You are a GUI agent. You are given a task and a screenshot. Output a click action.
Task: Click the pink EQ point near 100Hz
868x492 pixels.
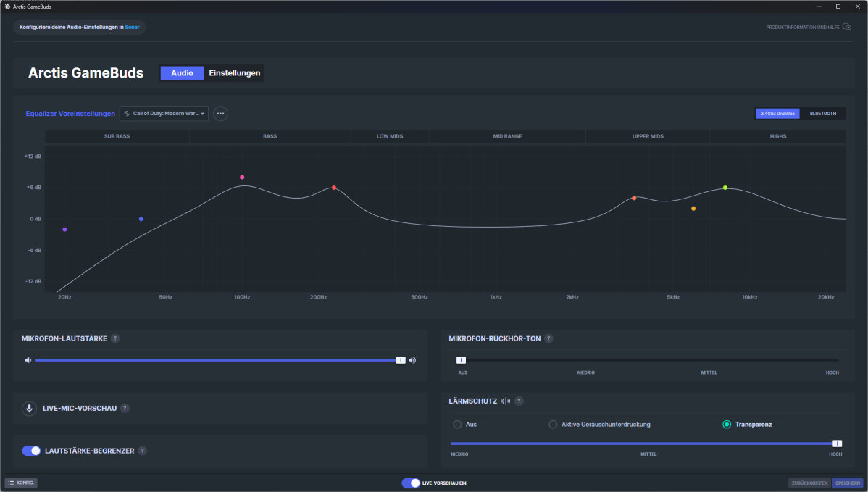(x=242, y=178)
